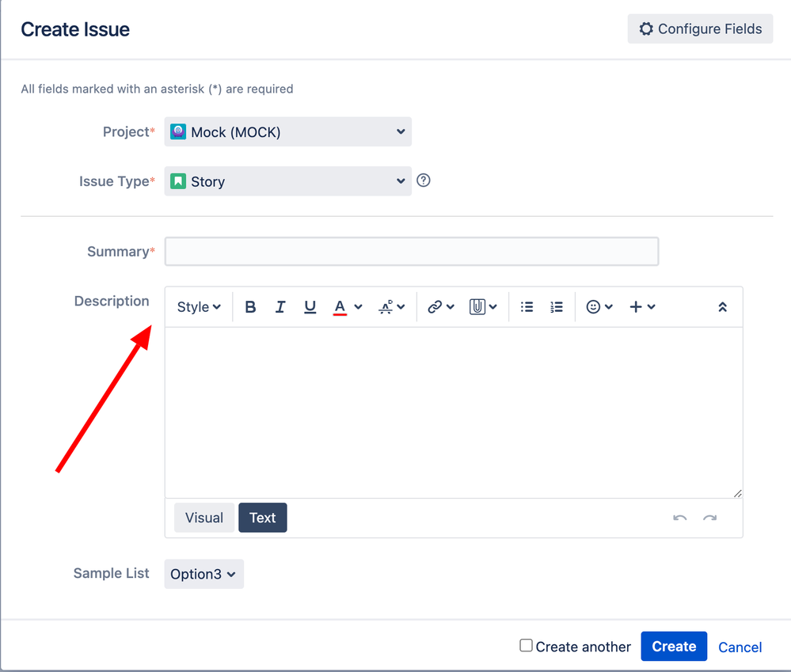Click the description area resize handle
The height and width of the screenshot is (672, 791).
point(737,494)
